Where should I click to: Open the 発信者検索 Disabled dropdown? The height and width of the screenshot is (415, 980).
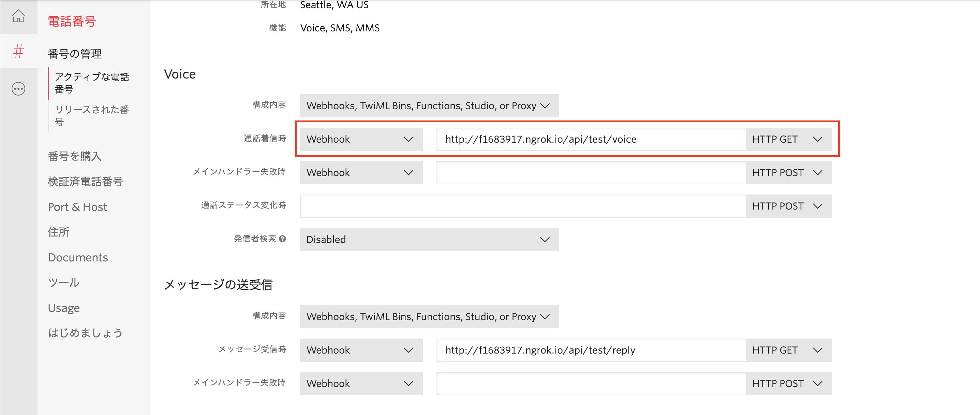click(429, 240)
